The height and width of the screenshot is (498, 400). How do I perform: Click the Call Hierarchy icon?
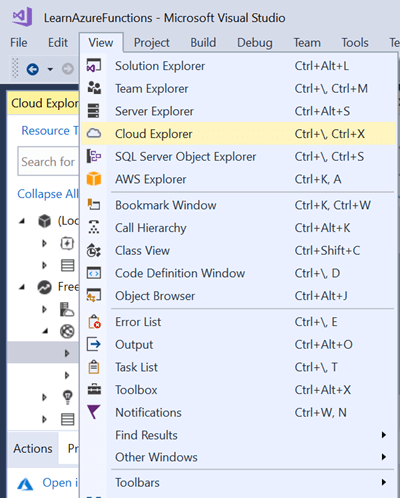[94, 227]
